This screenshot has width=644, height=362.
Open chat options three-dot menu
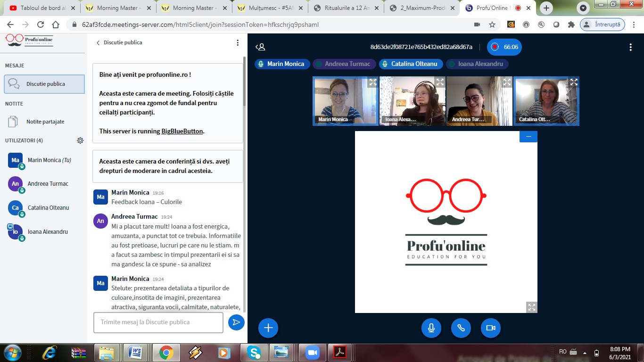tap(238, 43)
